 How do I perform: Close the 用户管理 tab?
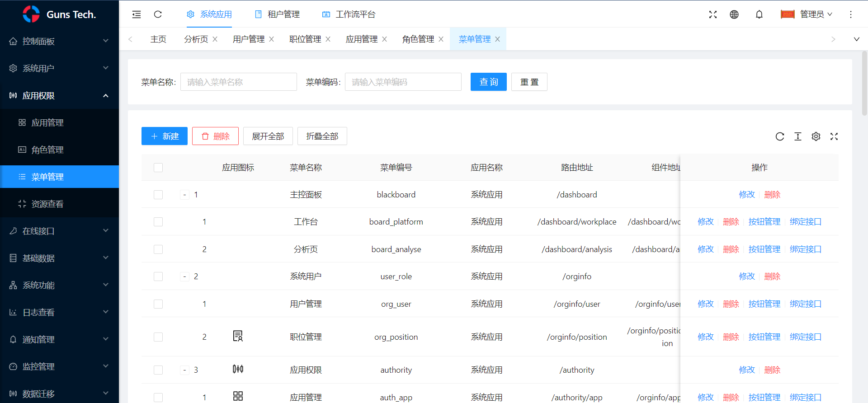coord(272,39)
